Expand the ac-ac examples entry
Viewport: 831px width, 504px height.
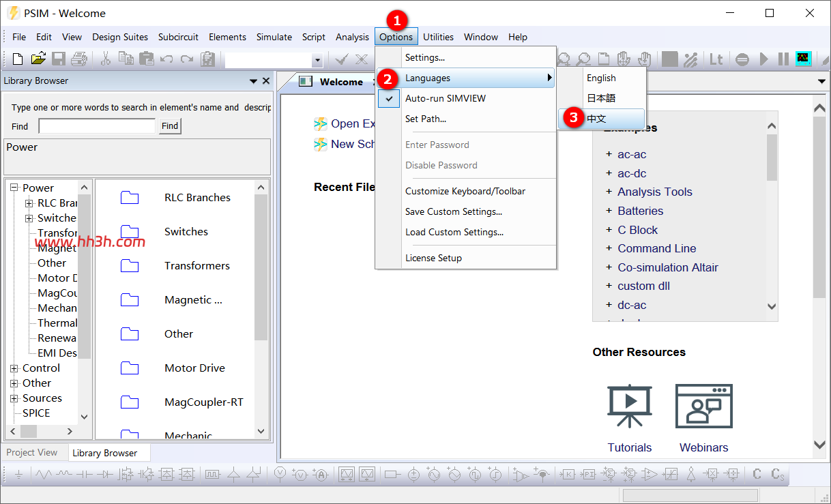pos(609,154)
